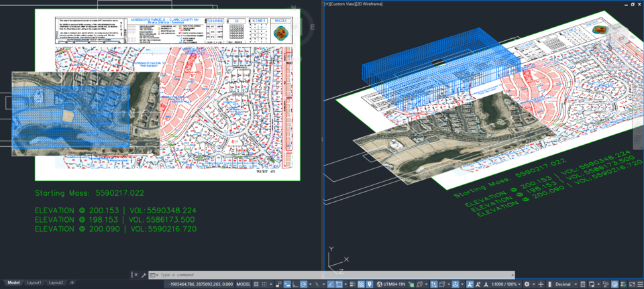This screenshot has width=644, height=289.
Task: Click annotation scale sync icon
Action: (x=486, y=284)
